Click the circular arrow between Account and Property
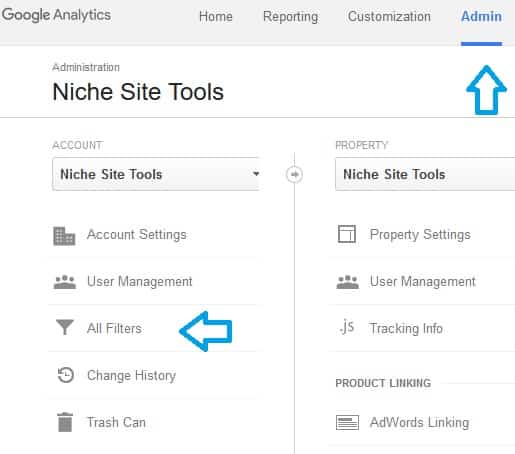515x454 pixels. click(294, 174)
